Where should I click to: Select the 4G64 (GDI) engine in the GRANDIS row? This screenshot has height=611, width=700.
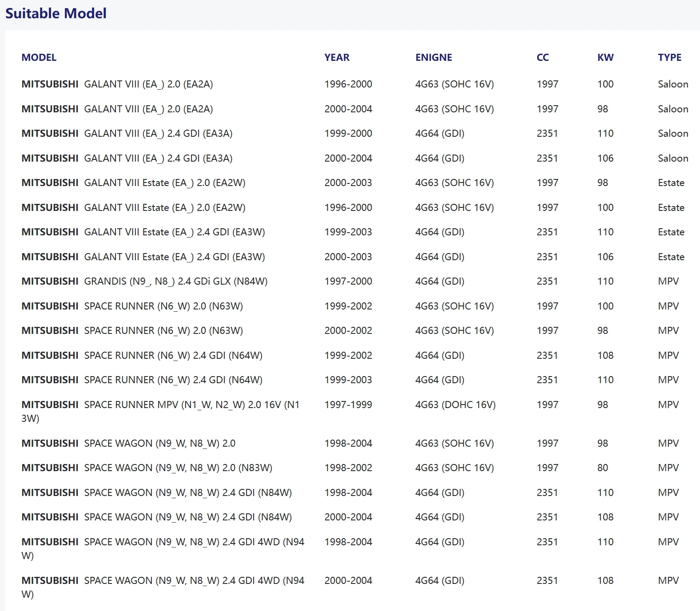pos(440,281)
